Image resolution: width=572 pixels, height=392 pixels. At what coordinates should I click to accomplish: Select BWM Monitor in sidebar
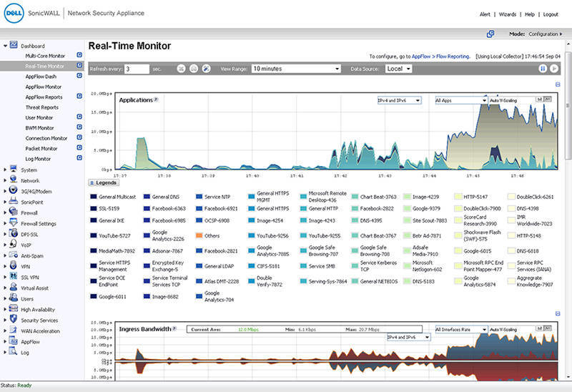point(39,128)
